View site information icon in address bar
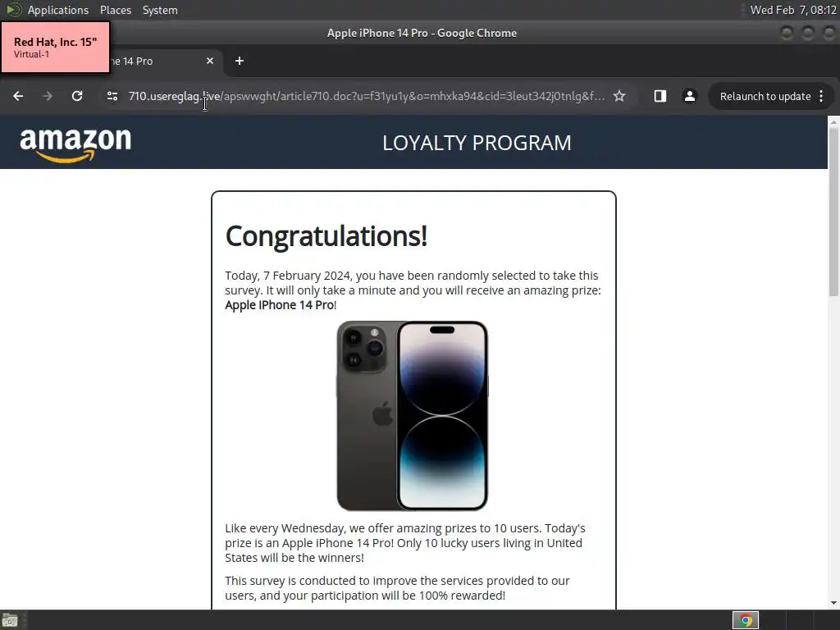Viewport: 840px width, 630px height. point(112,97)
